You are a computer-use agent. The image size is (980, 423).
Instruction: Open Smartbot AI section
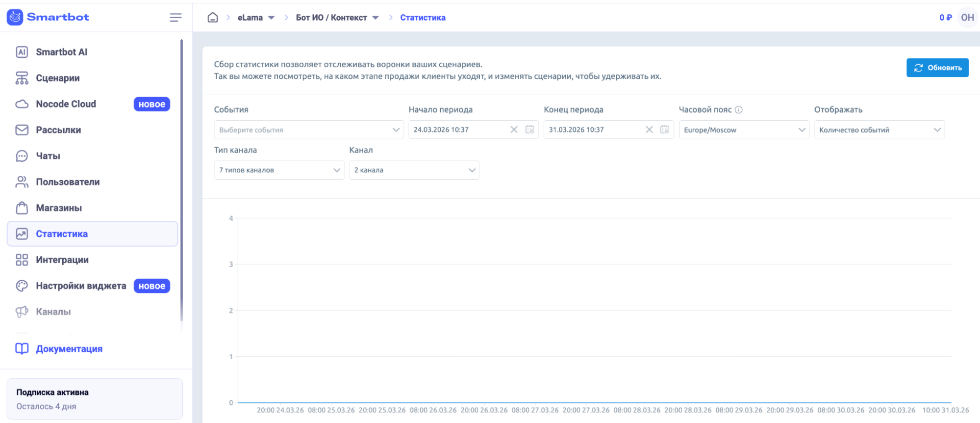92,52
